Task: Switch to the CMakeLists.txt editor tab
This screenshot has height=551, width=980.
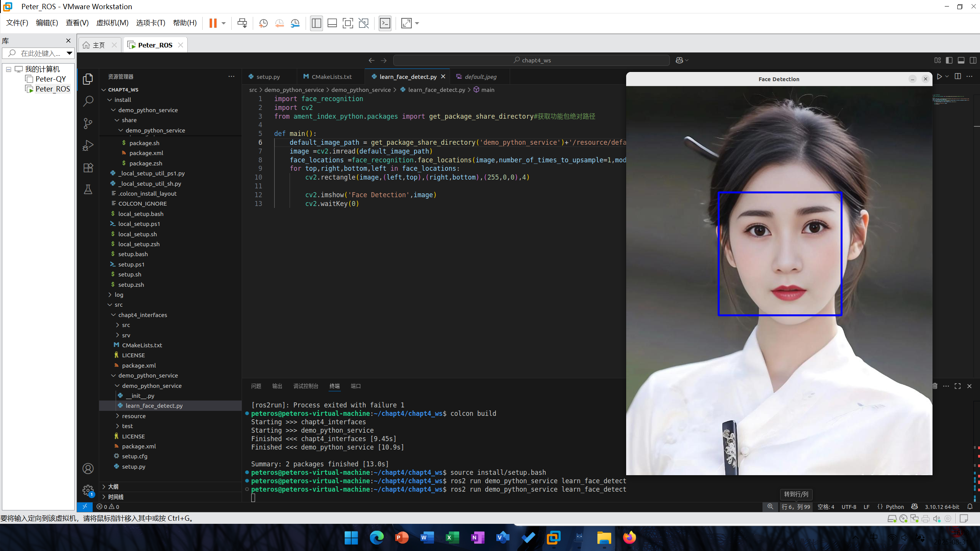Action: (x=331, y=77)
